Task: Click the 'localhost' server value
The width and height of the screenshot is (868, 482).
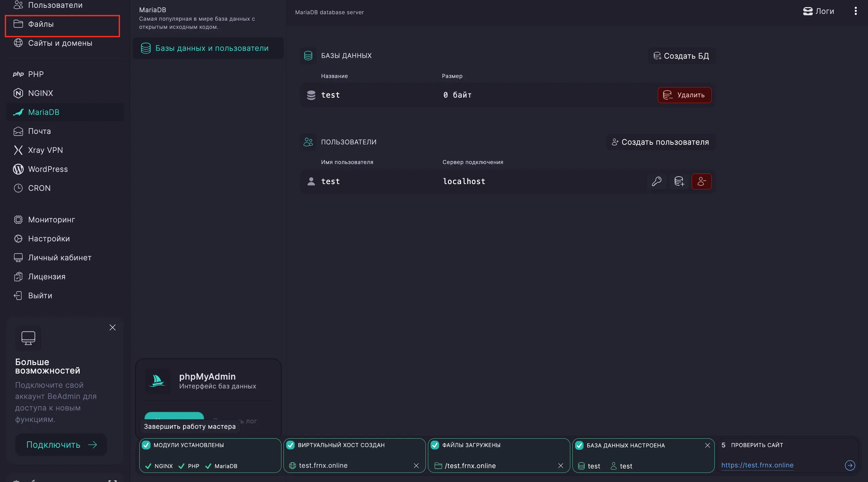Action: click(464, 181)
